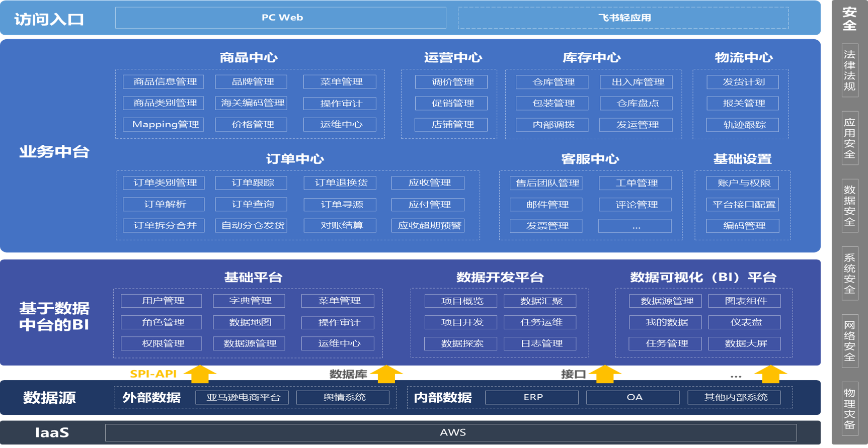Select 数据安全 in the security sidebar
This screenshot has height=448, width=868.
click(849, 206)
